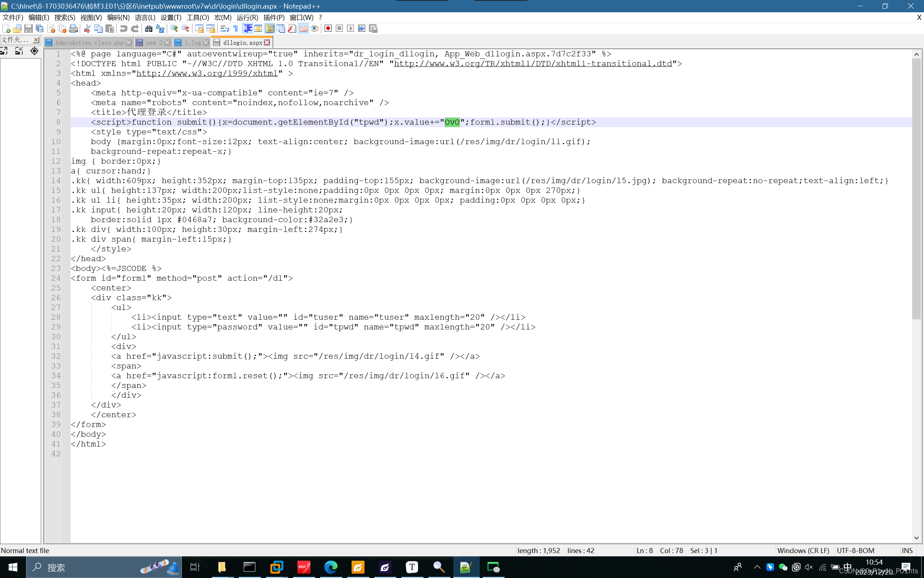Open the 搜索(S) menu

[x=65, y=18]
